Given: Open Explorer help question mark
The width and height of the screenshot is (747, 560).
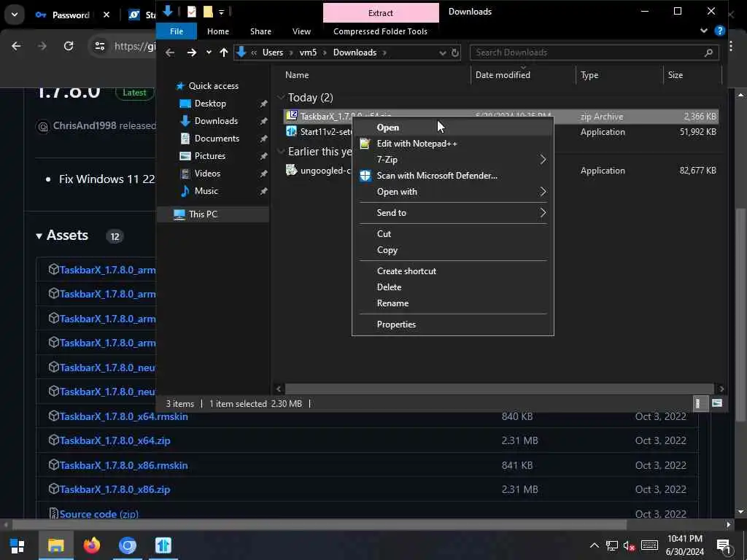Looking at the screenshot, I should [719, 31].
